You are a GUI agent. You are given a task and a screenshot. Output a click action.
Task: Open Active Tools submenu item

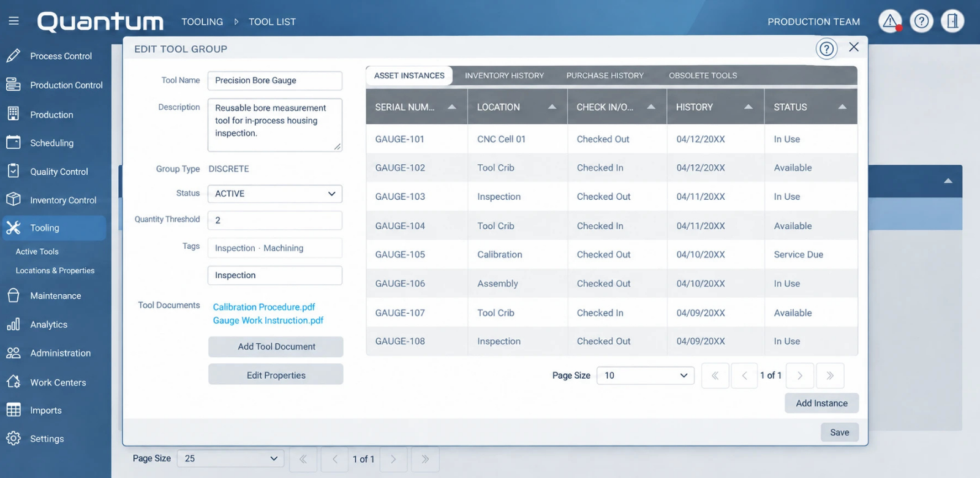[x=37, y=252]
